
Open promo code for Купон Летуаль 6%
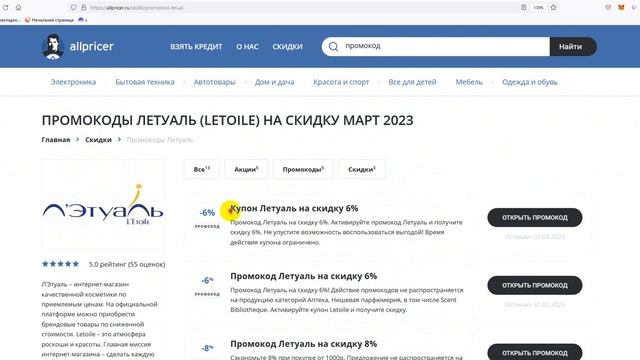[535, 218]
